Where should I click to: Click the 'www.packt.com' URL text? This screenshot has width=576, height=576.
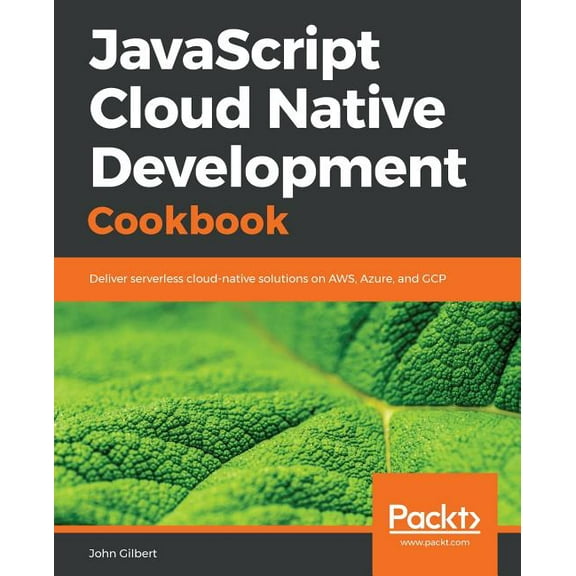[x=435, y=542]
